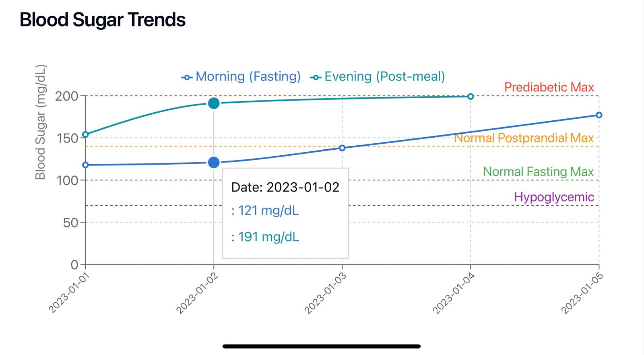Select the morning data point on 2023-01-05
Screen dimensions: 644x355
pyautogui.click(x=599, y=115)
